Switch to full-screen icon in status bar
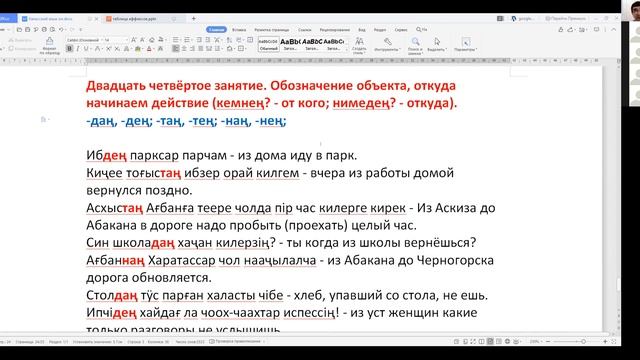The width and height of the screenshot is (640, 360). click(473, 341)
